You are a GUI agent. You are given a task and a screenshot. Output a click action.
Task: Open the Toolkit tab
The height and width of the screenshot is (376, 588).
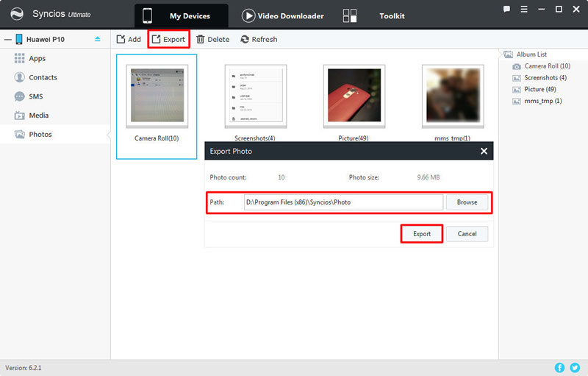coord(392,15)
